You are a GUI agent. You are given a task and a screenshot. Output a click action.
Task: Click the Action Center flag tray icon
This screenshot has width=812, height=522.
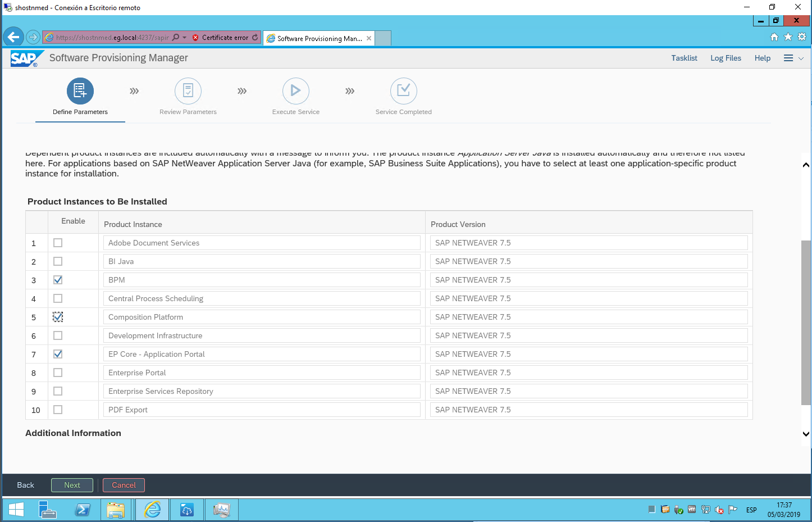pos(732,510)
